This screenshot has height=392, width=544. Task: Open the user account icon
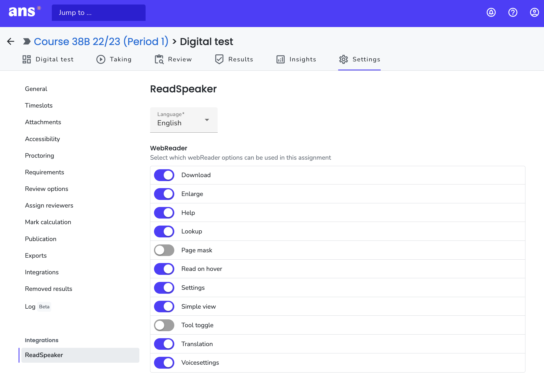pos(534,12)
